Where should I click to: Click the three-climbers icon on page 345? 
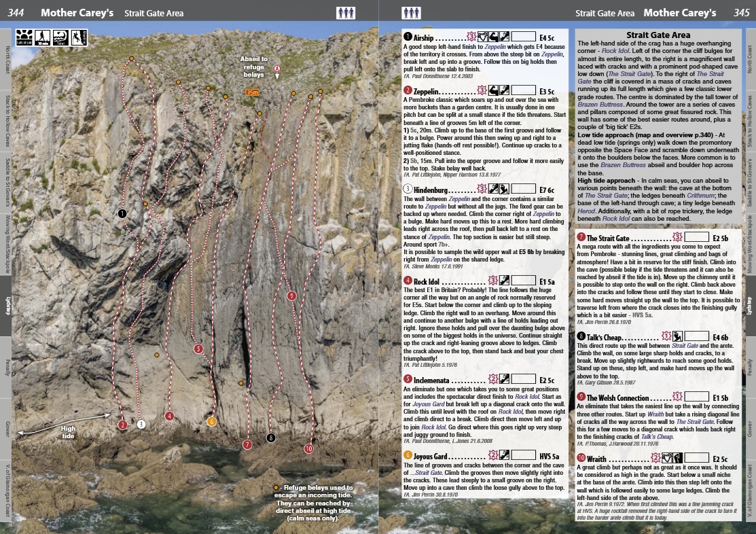(x=411, y=12)
